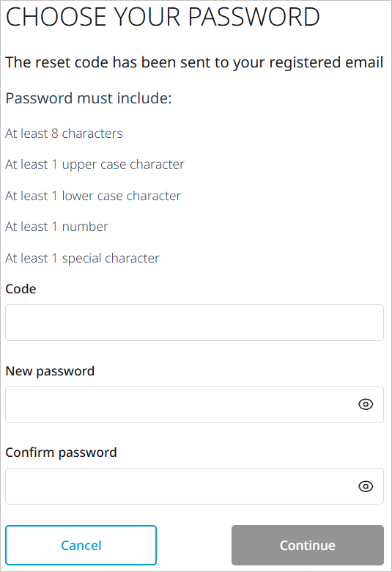The width and height of the screenshot is (392, 572).
Task: Reveal Confirm password text via eye icon
Action: 366,486
